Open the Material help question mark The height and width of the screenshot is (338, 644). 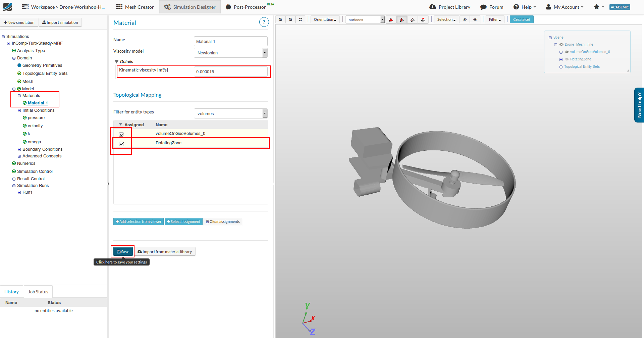click(x=264, y=22)
